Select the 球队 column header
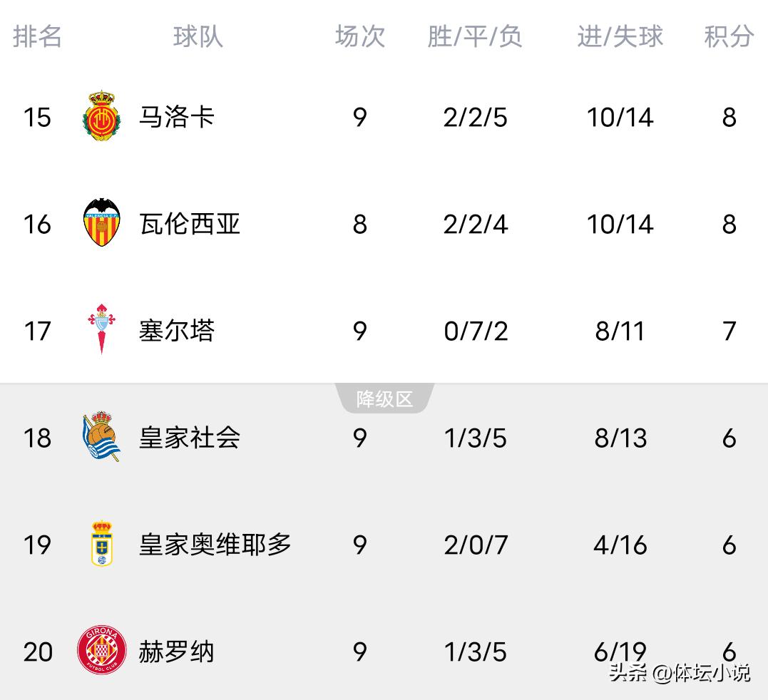Image resolution: width=768 pixels, height=700 pixels. 198,36
